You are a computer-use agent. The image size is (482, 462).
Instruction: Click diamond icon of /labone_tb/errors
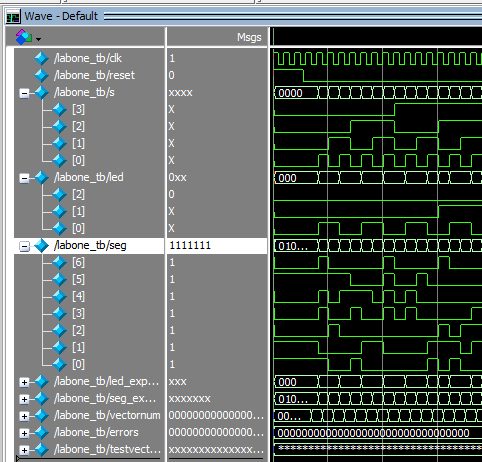point(42,433)
